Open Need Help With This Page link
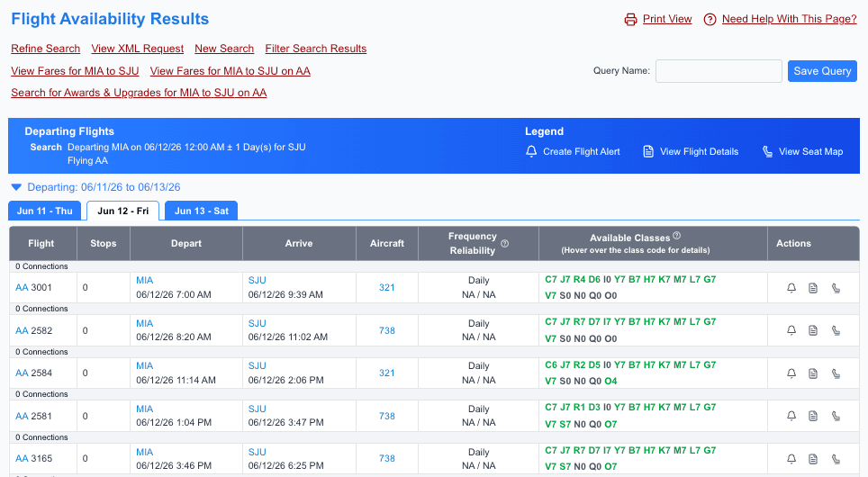868x477 pixels. click(x=789, y=19)
